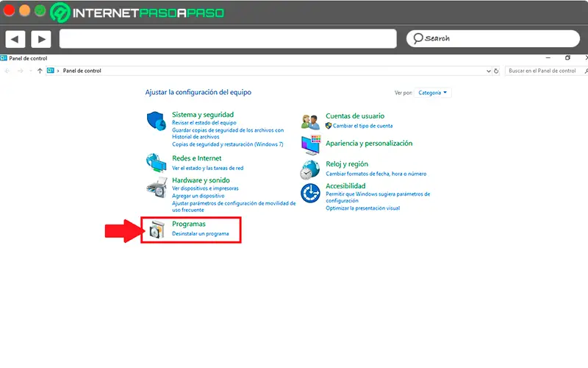Click the Cuentas de usuario people icon
Screen dimensions: 588x368
coord(310,121)
